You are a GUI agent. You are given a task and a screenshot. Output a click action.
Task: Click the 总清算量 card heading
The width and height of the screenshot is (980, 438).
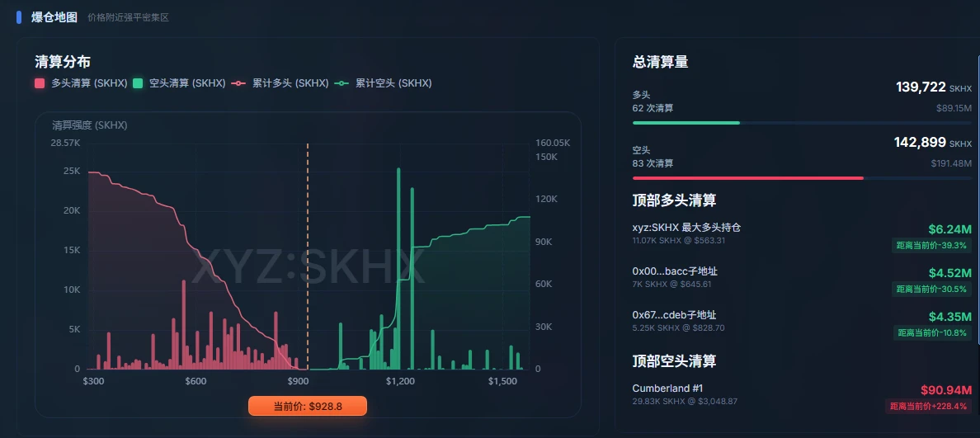click(x=661, y=61)
